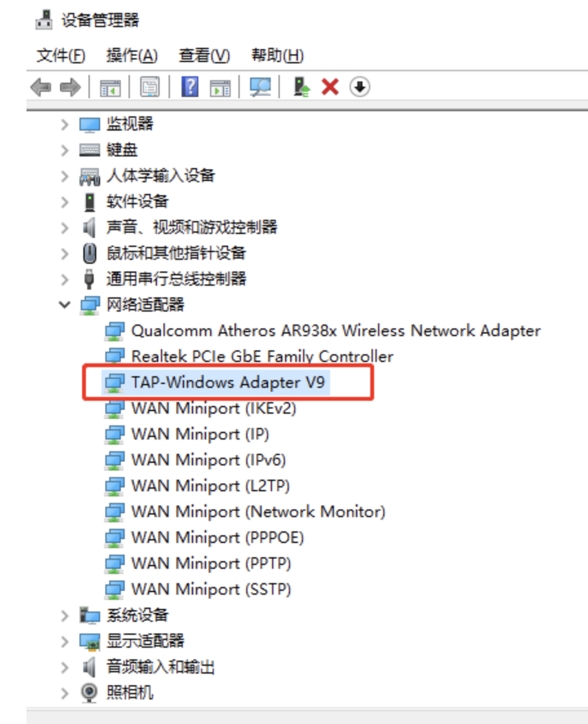Click the 软件设备 category icon
This screenshot has width=588, height=724.
(x=90, y=202)
